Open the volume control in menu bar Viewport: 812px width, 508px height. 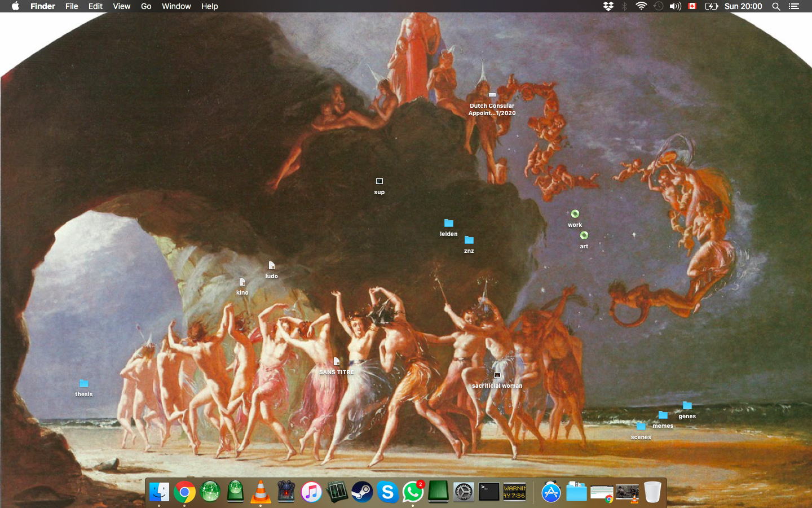(x=675, y=6)
